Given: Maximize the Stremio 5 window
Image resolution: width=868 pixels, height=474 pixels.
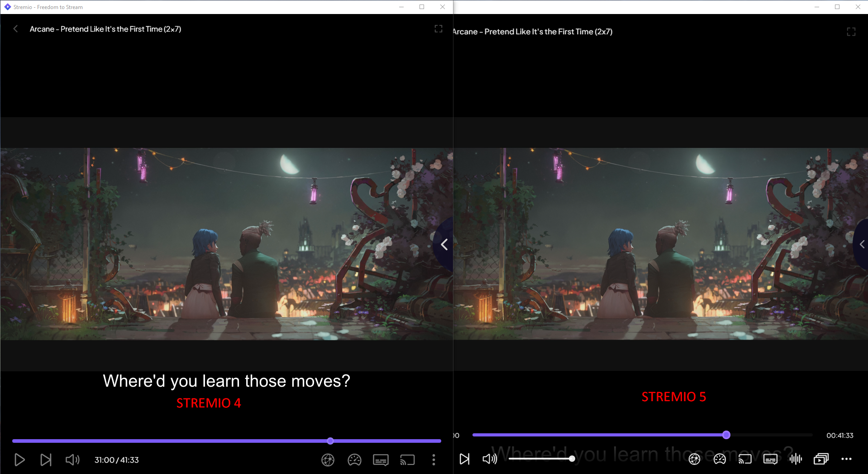Looking at the screenshot, I should (837, 7).
